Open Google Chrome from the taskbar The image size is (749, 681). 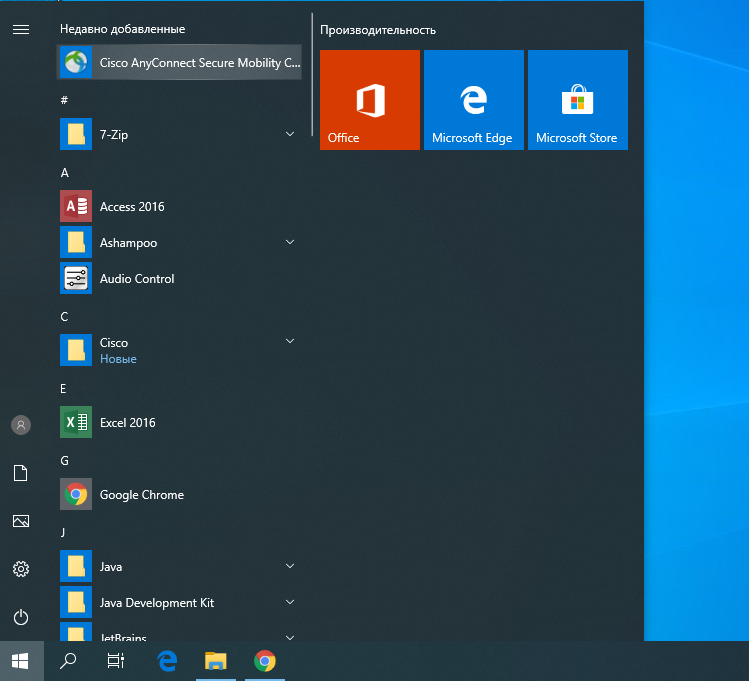pyautogui.click(x=265, y=661)
